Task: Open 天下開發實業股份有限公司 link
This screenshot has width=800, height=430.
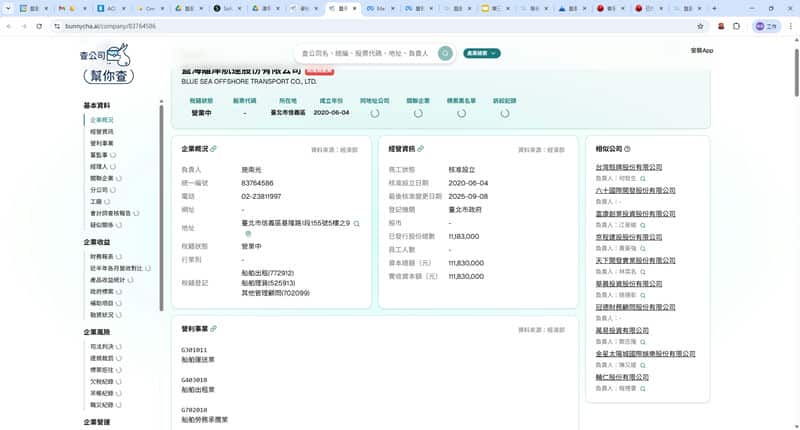Action: [x=635, y=260]
